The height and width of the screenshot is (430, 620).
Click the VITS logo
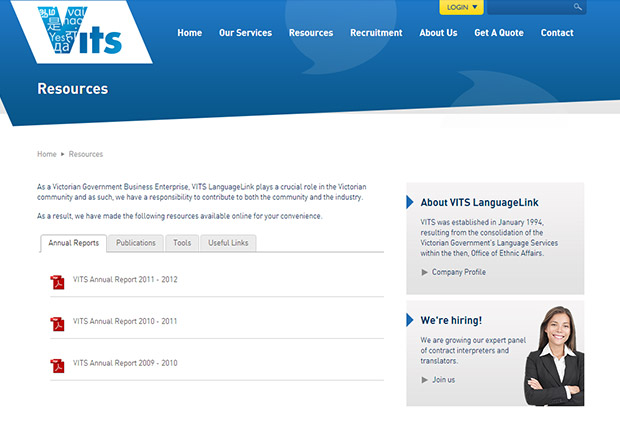pos(81,31)
